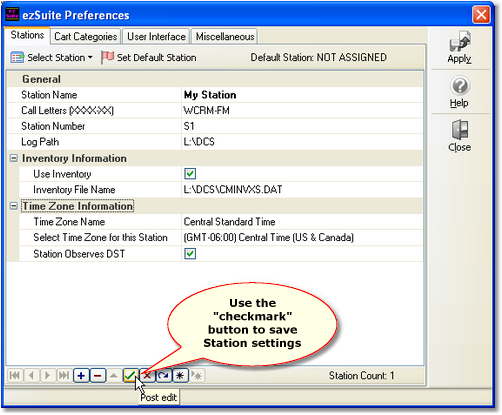Screen dimensions: 502x415
Task: Open the Select Station dropdown arrow
Action: 90,57
